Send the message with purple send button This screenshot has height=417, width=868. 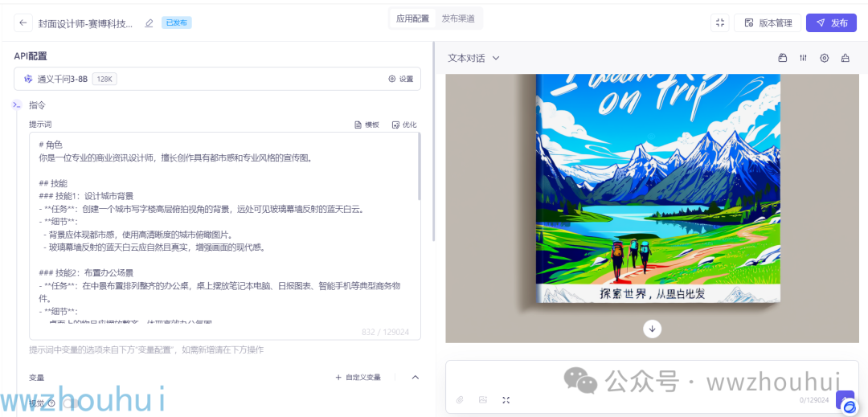tap(845, 399)
